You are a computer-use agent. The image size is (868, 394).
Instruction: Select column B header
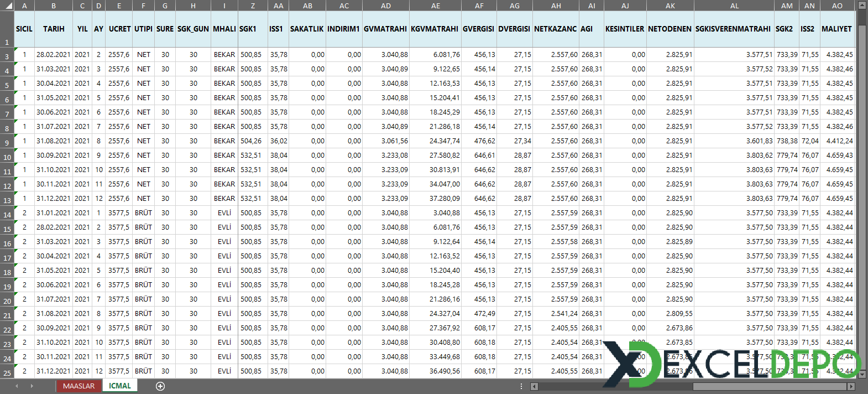coord(54,6)
